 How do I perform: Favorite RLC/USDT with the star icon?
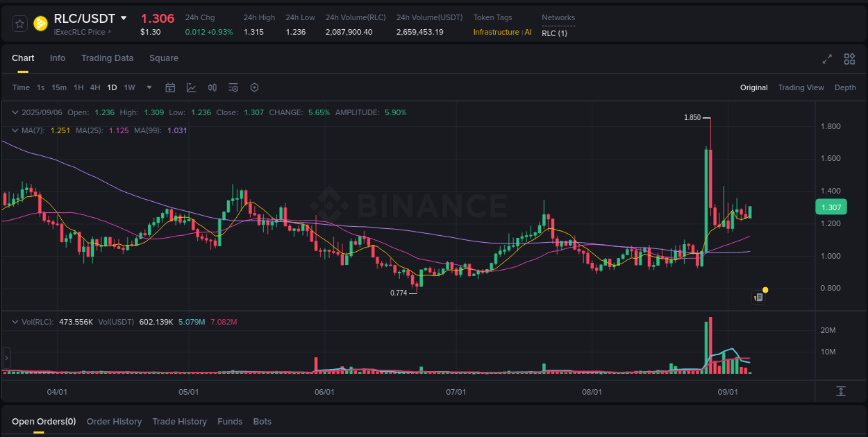[x=19, y=23]
